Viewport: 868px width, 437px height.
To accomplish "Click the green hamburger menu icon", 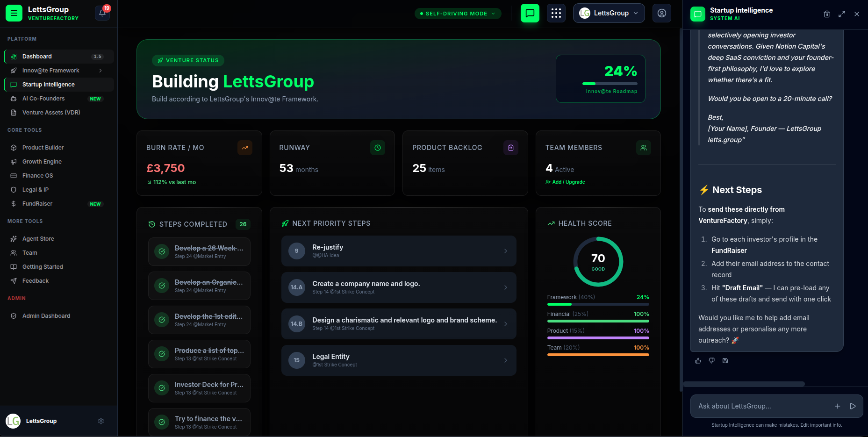I will pos(14,13).
